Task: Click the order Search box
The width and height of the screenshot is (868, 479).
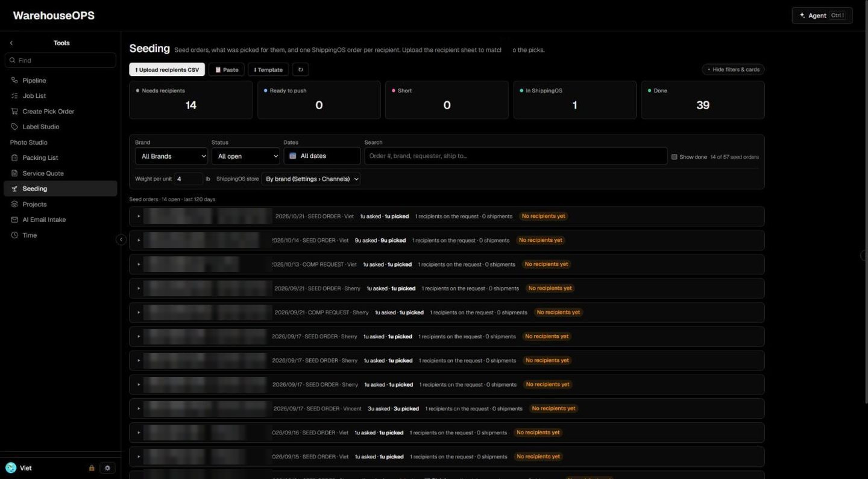Action: click(x=516, y=156)
